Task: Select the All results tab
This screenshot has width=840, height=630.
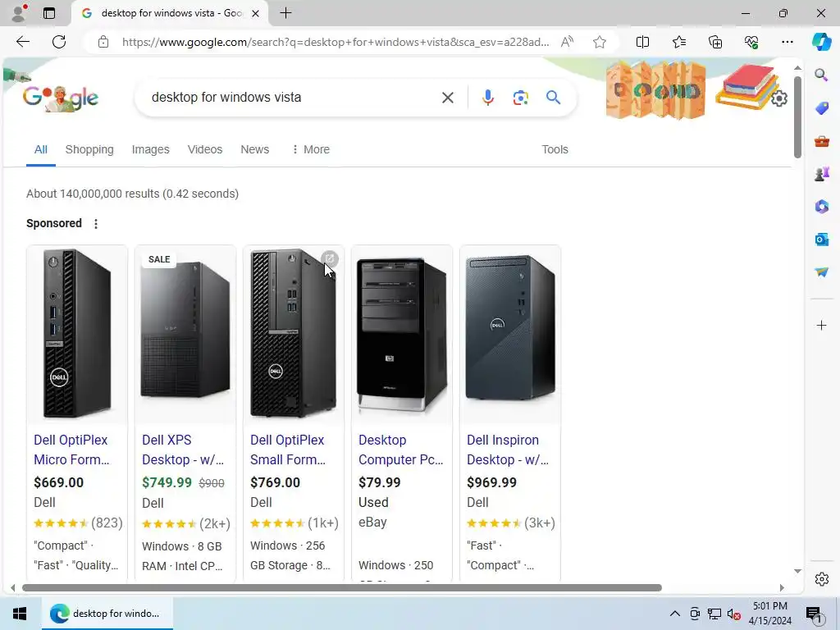Action: [x=41, y=149]
